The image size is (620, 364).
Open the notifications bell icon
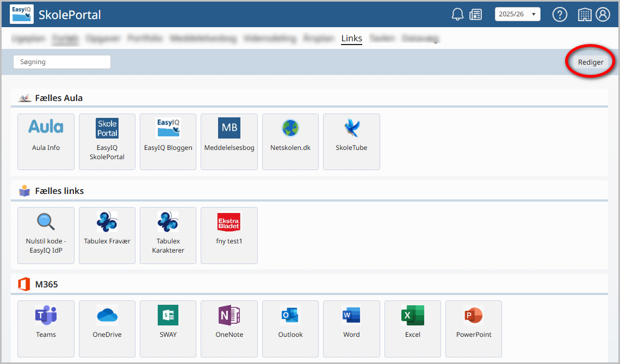click(x=457, y=15)
